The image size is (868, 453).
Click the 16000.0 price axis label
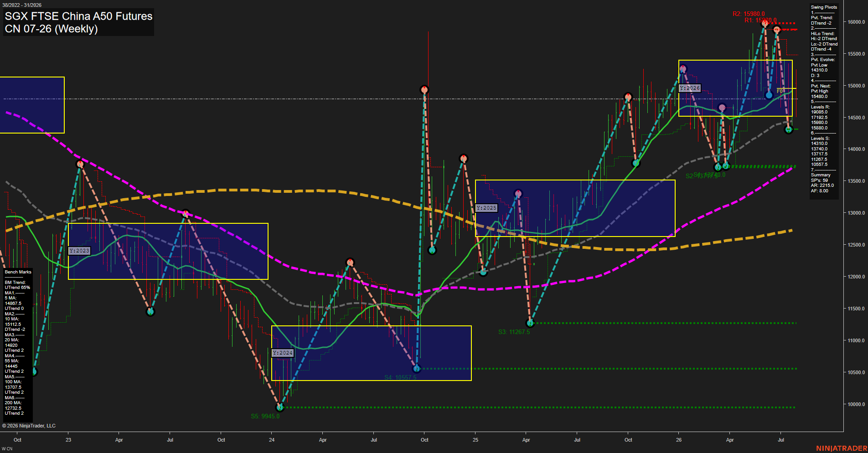(x=856, y=22)
